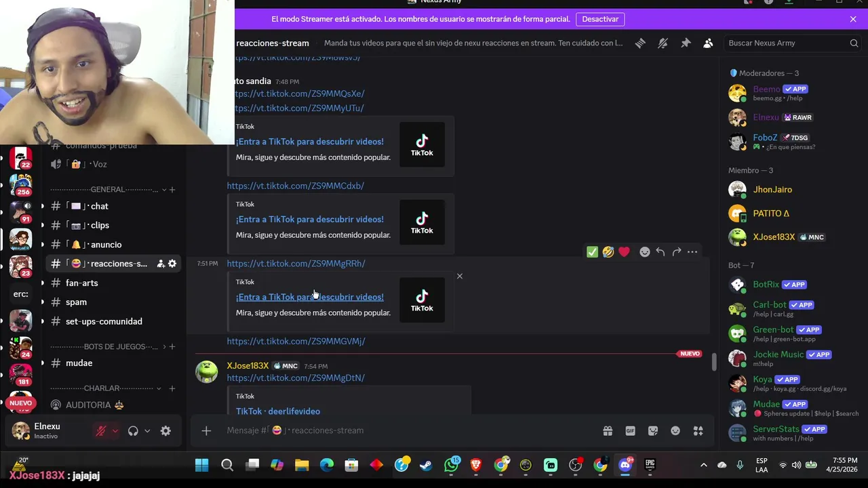Expand threads arrow beside chat channel
This screenshot has height=488, width=868.
(43, 206)
